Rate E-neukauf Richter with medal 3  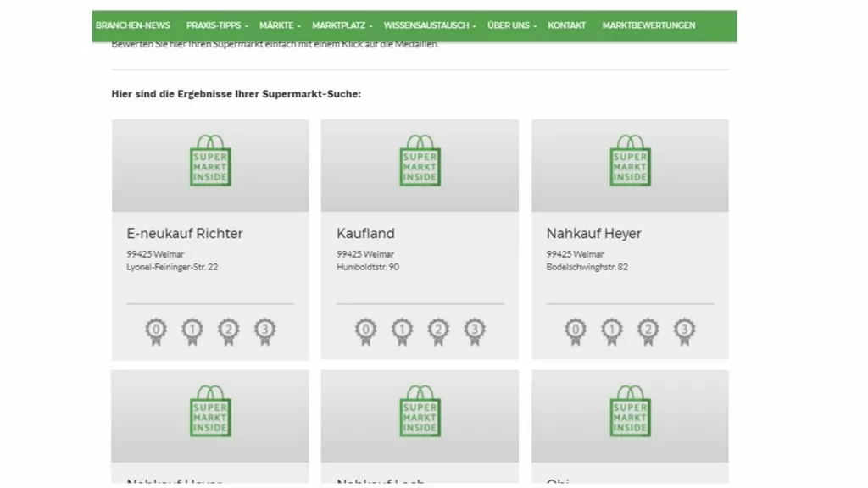pyautogui.click(x=264, y=331)
